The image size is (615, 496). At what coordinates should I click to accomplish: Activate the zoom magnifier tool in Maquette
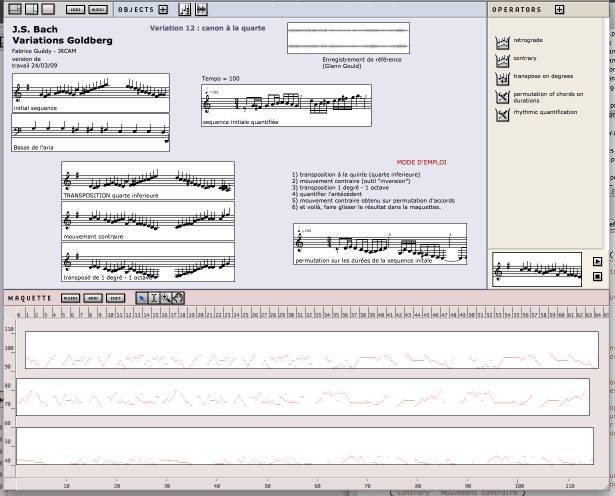coord(166,297)
